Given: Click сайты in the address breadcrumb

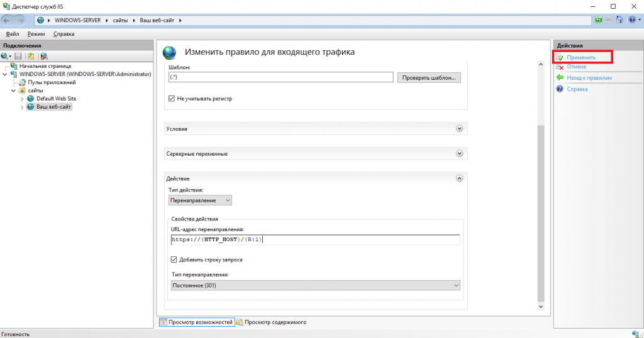Looking at the screenshot, I should click(x=120, y=20).
